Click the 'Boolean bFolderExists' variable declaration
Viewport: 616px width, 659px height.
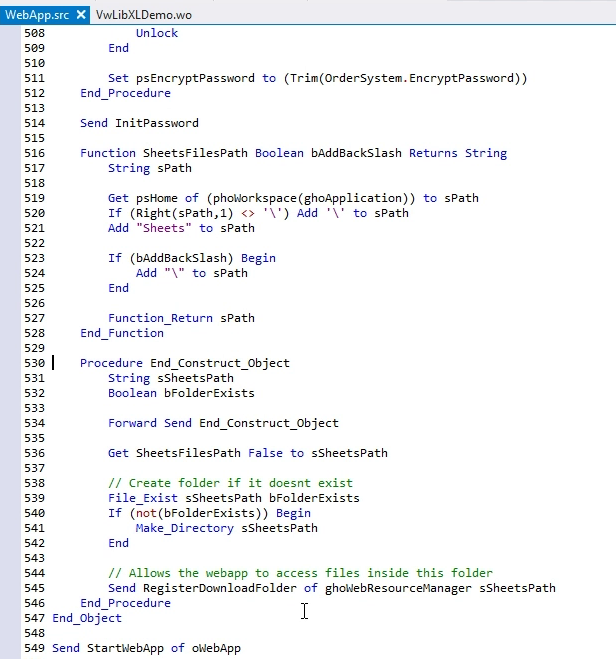pyautogui.click(x=181, y=393)
